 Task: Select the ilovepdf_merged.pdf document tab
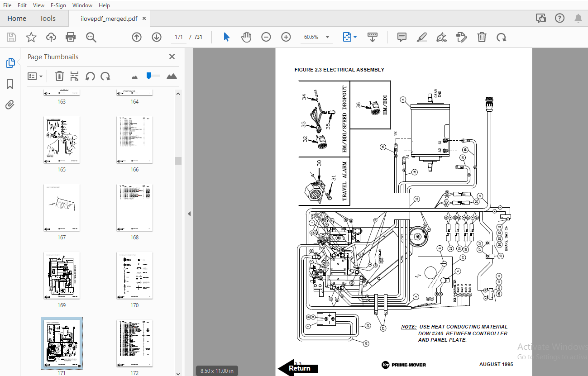pos(109,19)
